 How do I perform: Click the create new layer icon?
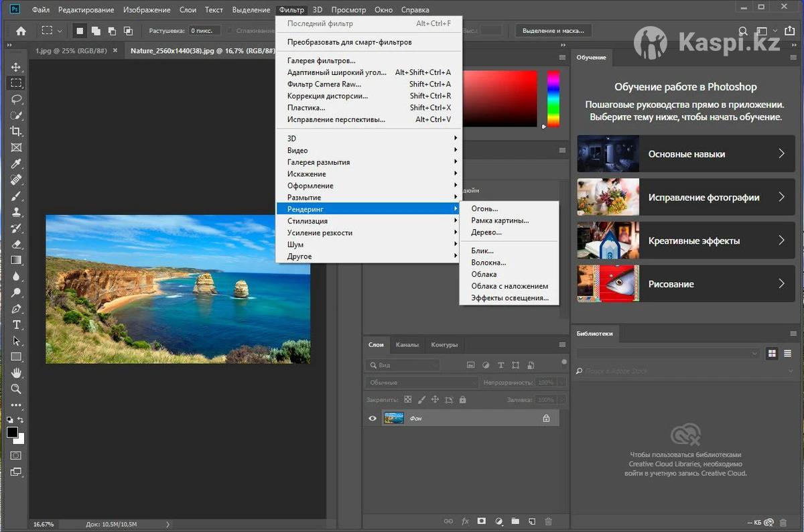(x=531, y=521)
